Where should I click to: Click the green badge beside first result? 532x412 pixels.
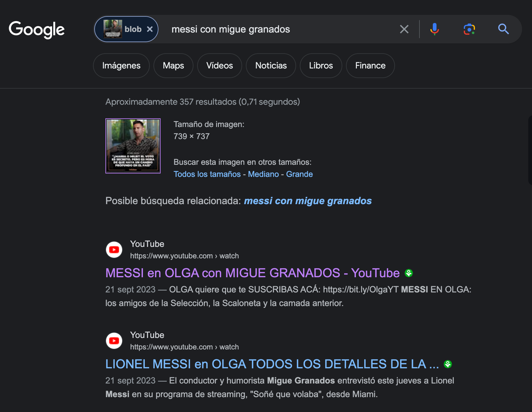click(409, 273)
